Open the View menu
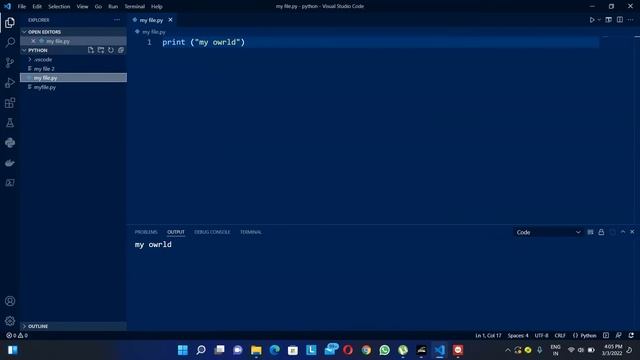The width and height of the screenshot is (640, 360). pos(82,6)
